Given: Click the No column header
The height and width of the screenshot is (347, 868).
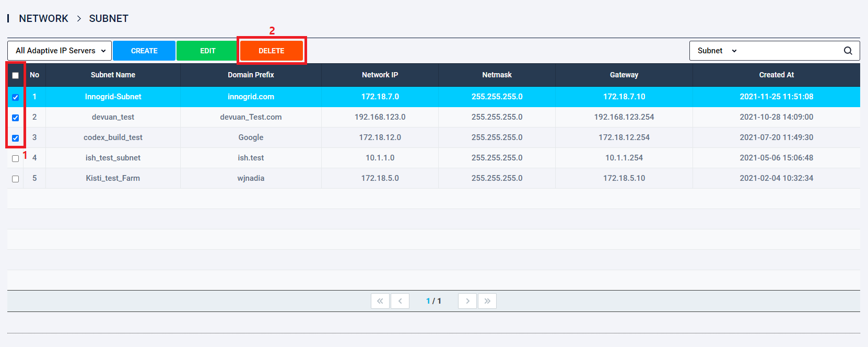Looking at the screenshot, I should pyautogui.click(x=34, y=75).
